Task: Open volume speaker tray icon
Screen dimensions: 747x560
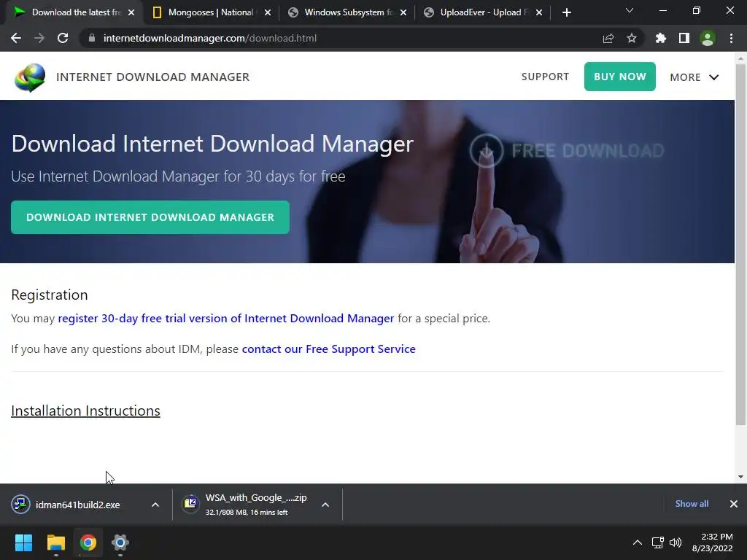Action: click(675, 542)
